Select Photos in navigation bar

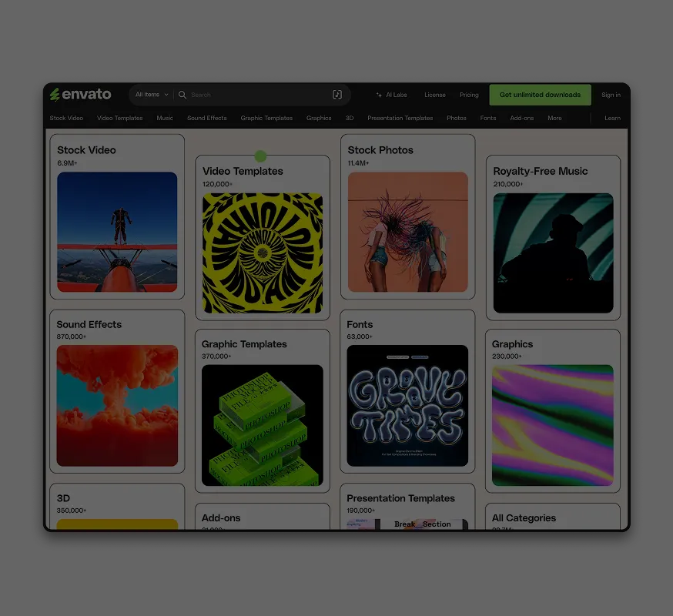click(x=457, y=118)
